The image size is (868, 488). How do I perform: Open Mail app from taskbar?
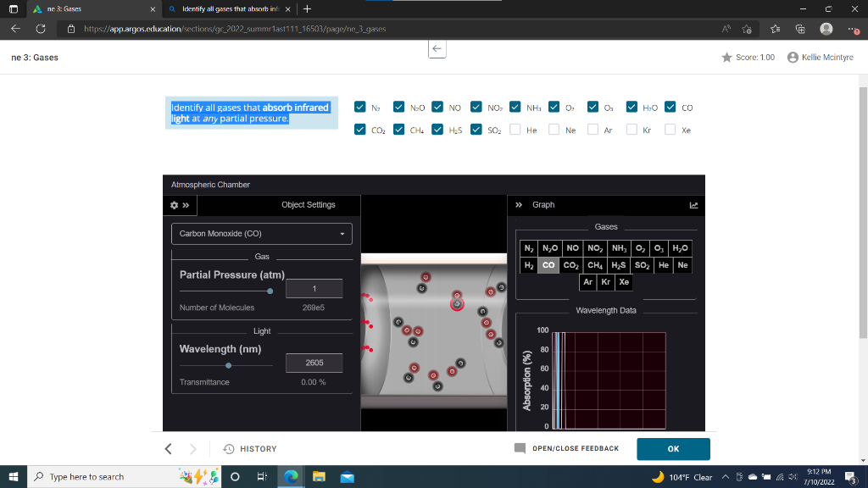click(x=347, y=476)
